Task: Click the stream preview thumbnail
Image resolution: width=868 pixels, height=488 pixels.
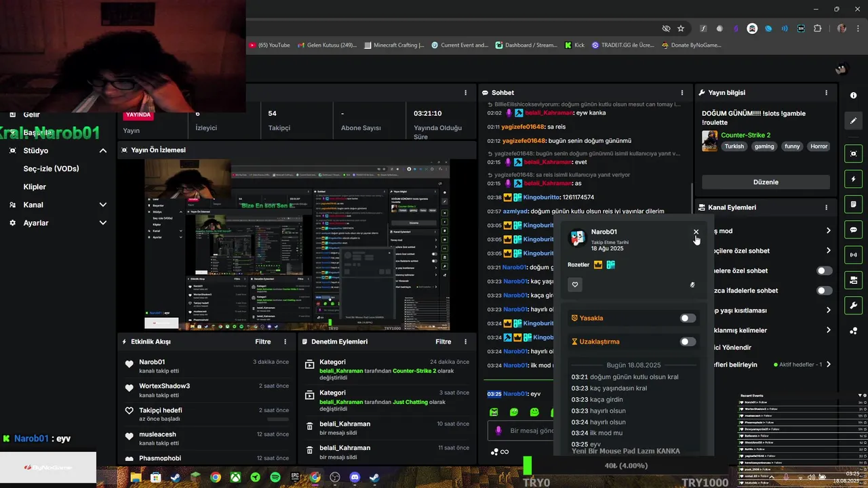Action: 296,246
